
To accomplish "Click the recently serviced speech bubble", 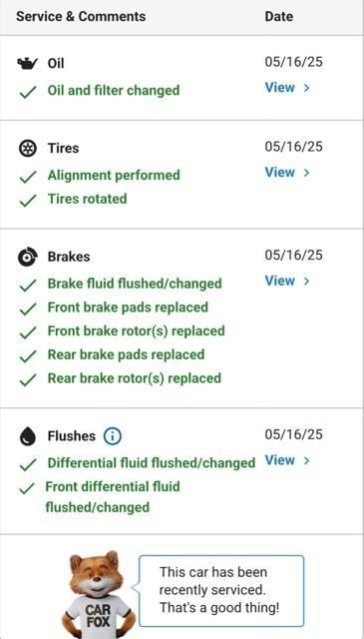I will tap(221, 590).
